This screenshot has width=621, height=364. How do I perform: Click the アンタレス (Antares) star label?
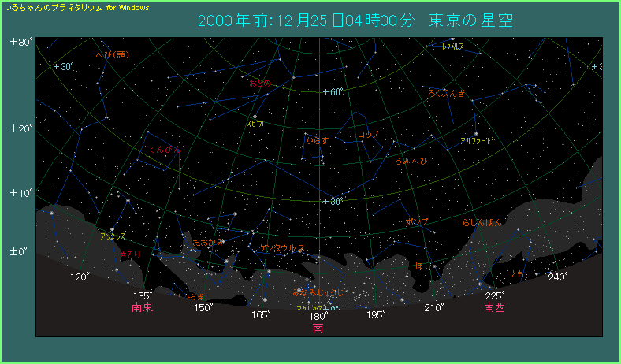pos(112,236)
